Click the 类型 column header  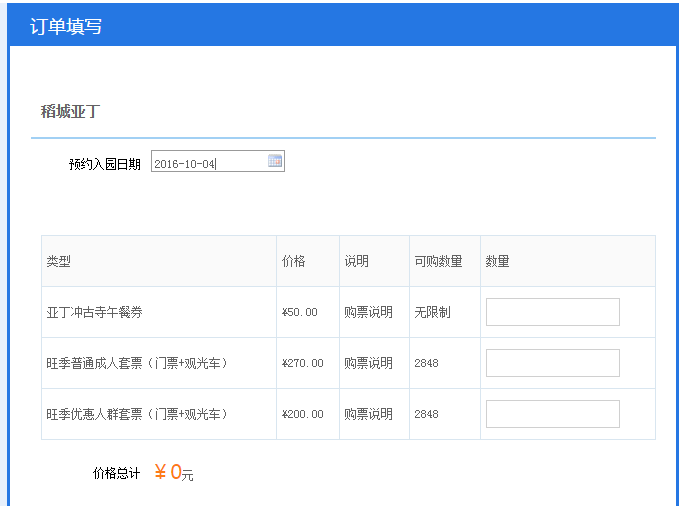click(59, 262)
